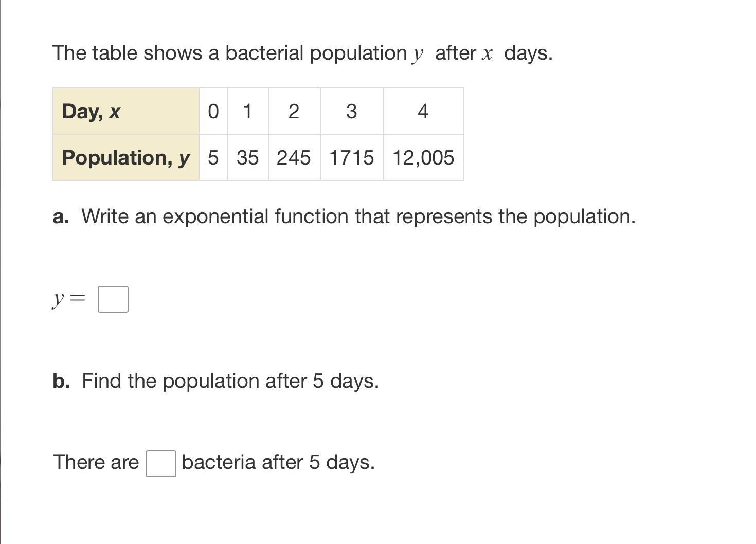Click the 'a.' question label
The width and height of the screenshot is (756, 544).
point(61,216)
